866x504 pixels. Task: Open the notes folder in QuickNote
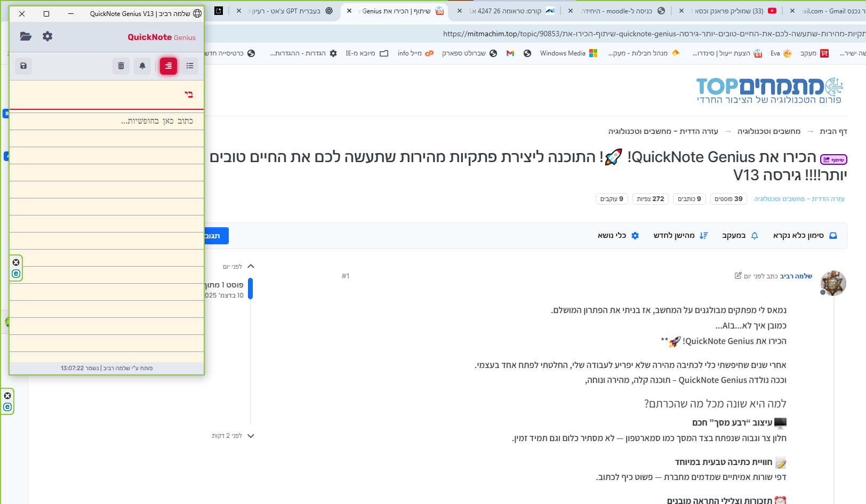click(x=26, y=36)
